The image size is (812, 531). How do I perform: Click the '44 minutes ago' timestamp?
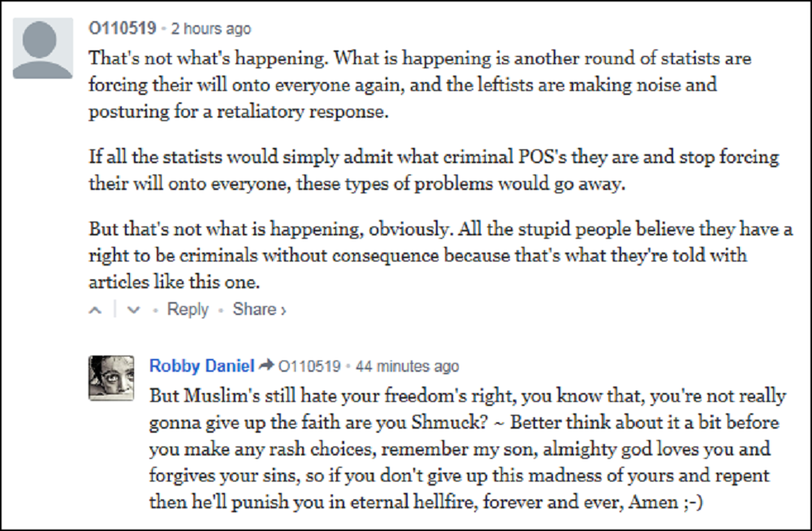(407, 366)
